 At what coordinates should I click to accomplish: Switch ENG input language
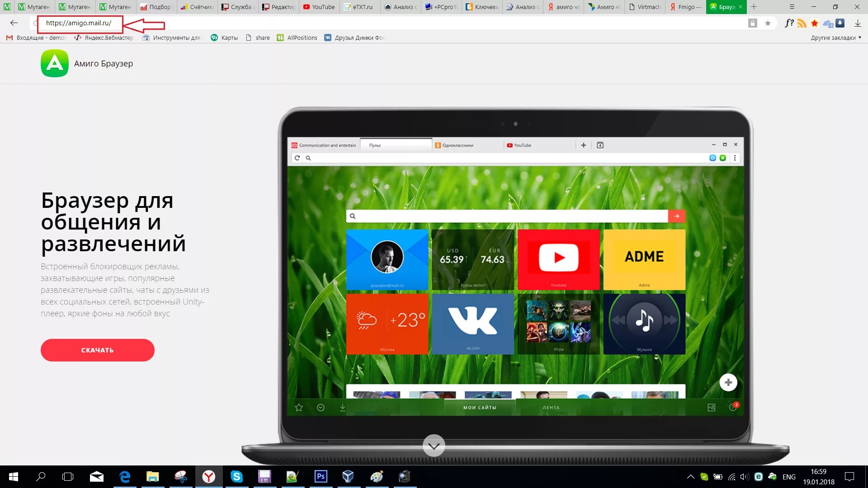(789, 477)
